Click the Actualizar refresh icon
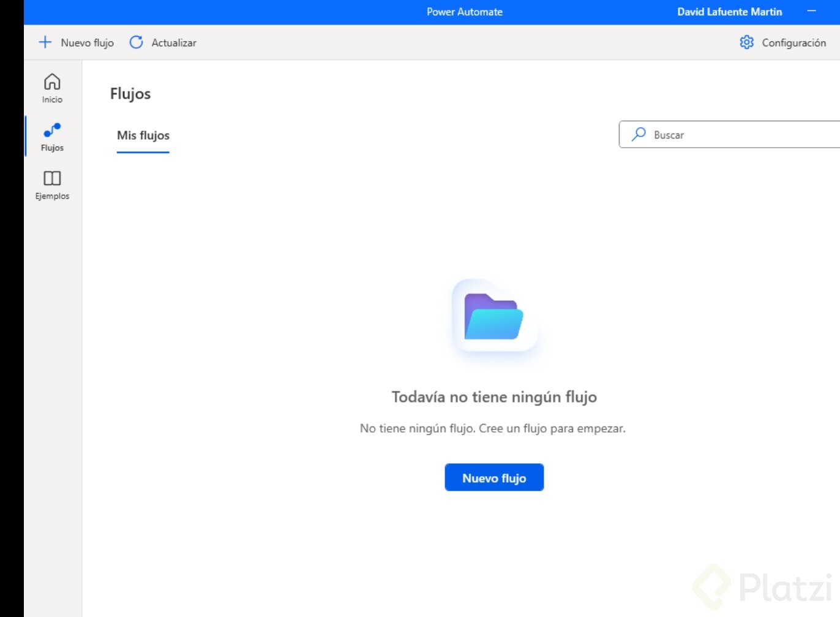 (x=136, y=42)
